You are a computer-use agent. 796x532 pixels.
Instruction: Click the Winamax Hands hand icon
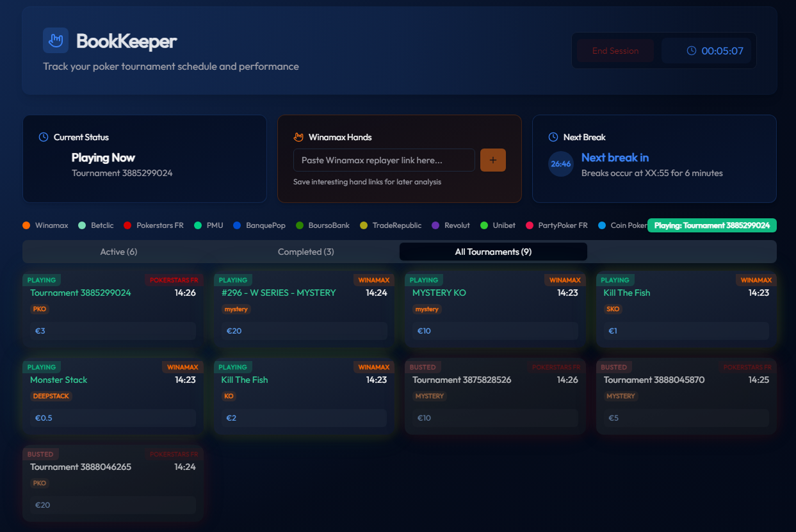click(x=298, y=137)
